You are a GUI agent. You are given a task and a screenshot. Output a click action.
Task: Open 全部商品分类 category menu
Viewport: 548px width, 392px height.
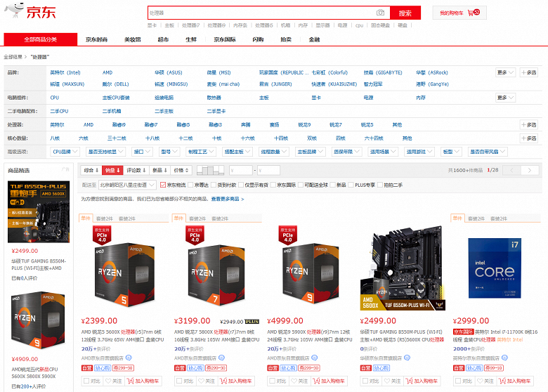click(x=41, y=39)
